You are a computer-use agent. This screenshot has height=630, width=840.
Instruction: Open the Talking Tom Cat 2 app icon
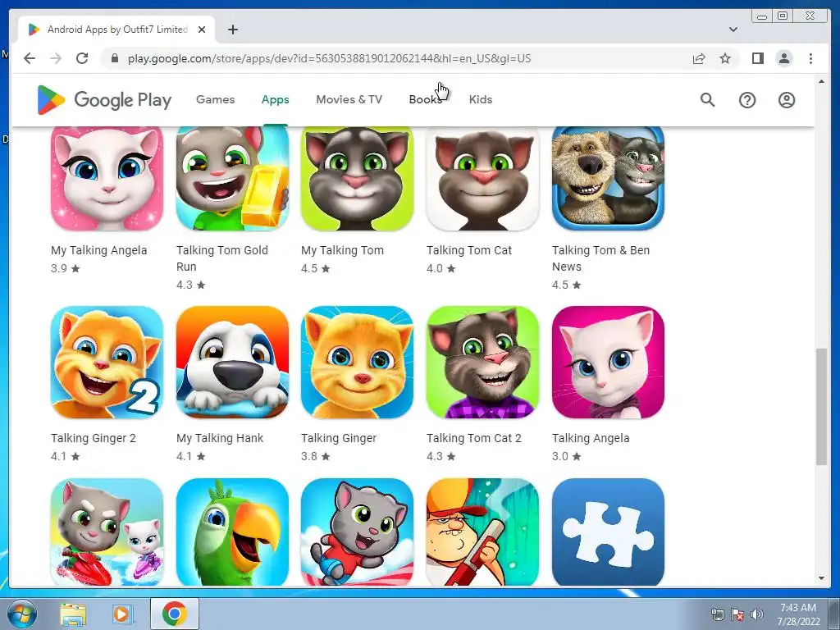482,362
